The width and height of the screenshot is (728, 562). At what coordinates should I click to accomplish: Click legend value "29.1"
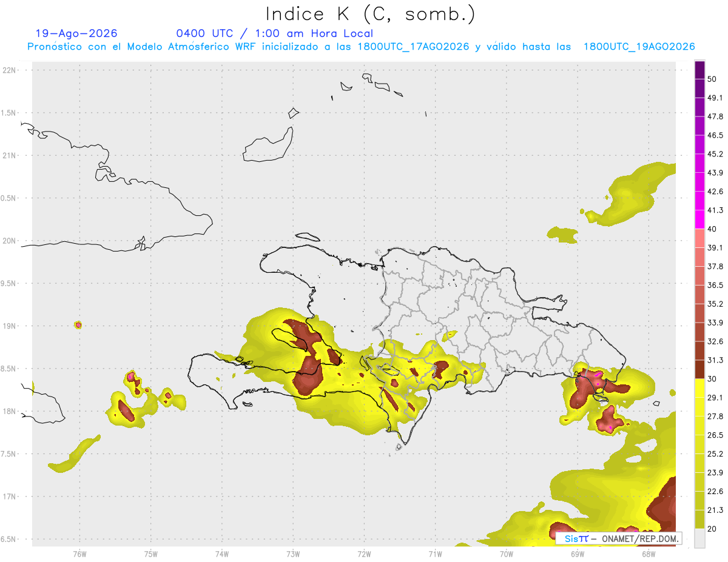click(x=715, y=398)
